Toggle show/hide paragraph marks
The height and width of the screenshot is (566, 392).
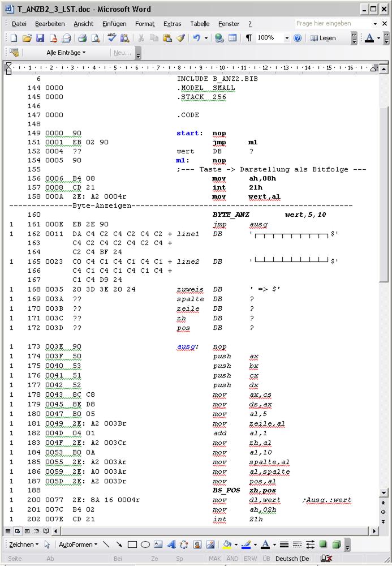point(249,38)
